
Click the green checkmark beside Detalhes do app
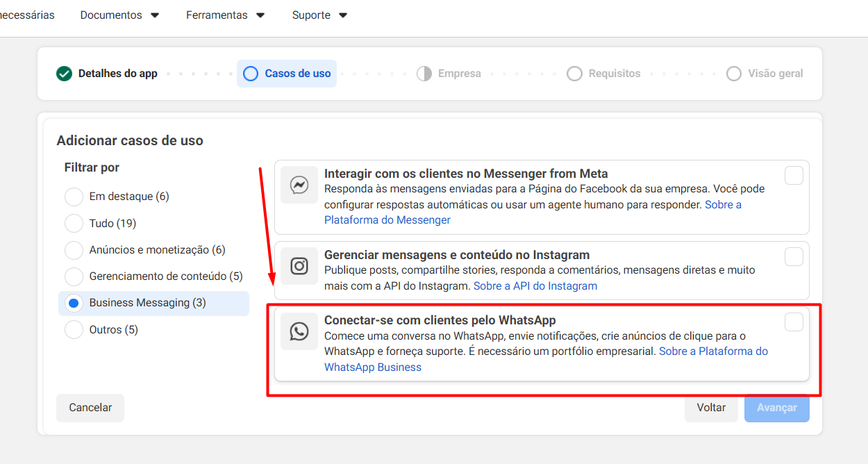tap(65, 74)
